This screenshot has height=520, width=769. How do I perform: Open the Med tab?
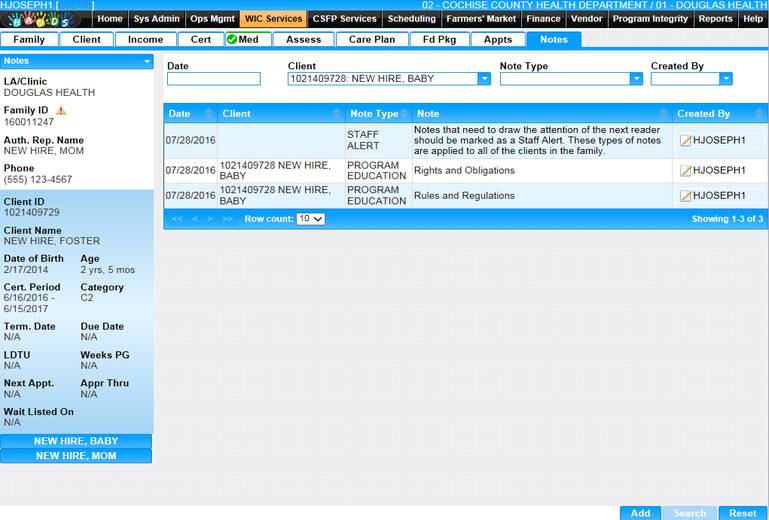246,40
